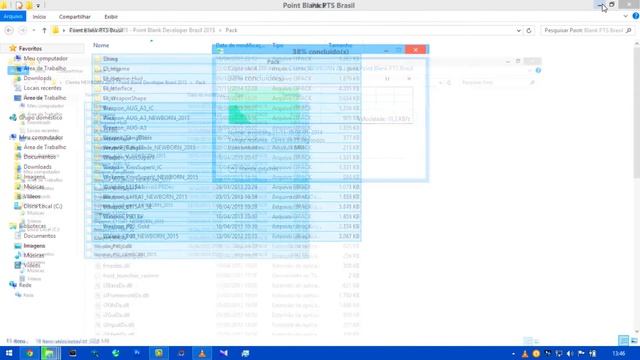This screenshot has width=640, height=360.
Task: Open the Arquivo ribbon tab
Action: [x=13, y=16]
